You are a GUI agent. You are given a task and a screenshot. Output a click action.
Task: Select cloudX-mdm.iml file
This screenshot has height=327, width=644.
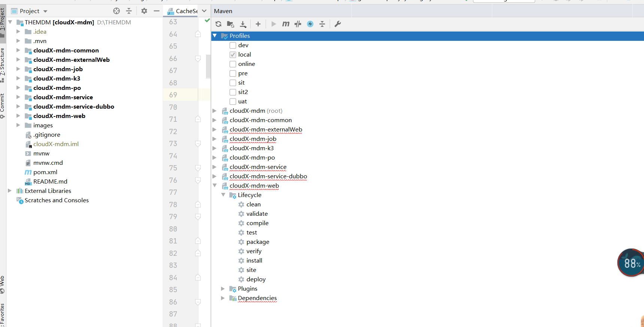point(56,144)
